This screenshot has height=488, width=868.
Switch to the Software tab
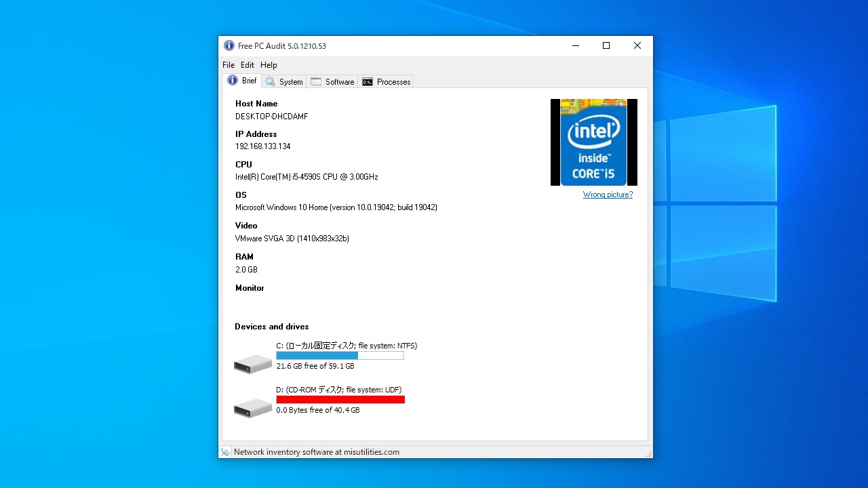click(x=332, y=81)
